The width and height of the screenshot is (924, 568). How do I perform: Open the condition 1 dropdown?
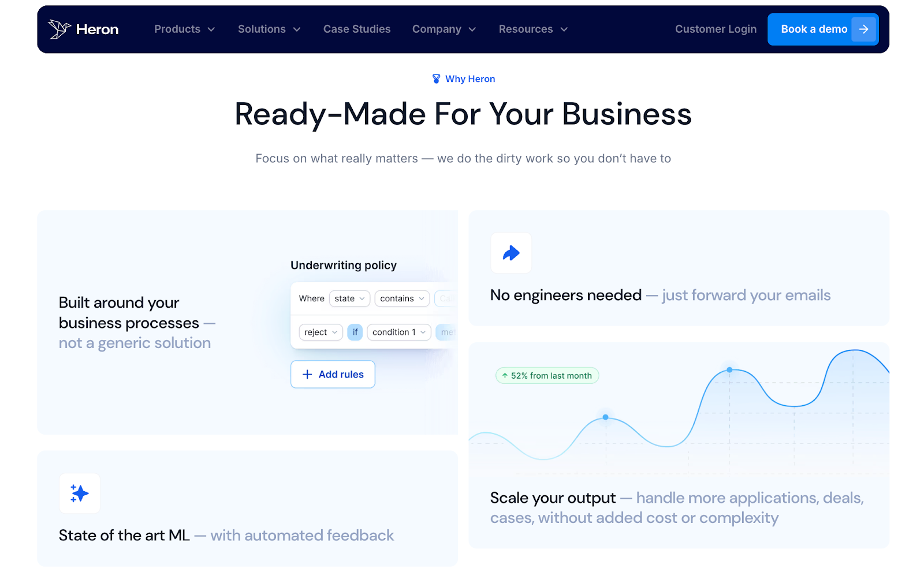click(399, 332)
